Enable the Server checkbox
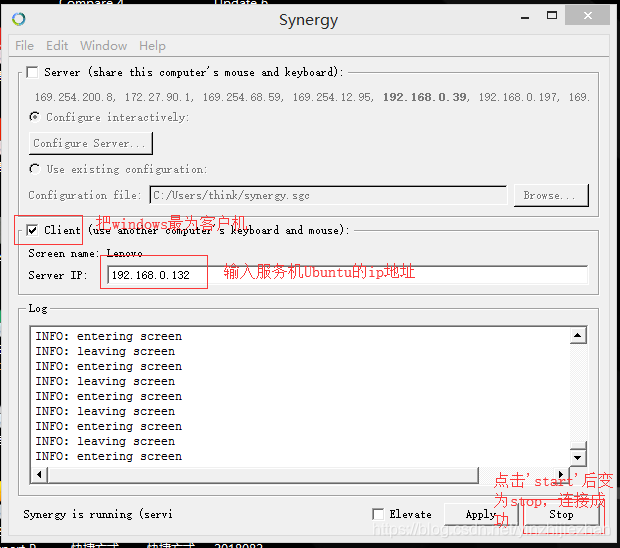Image resolution: width=620 pixels, height=548 pixels. tap(32, 72)
